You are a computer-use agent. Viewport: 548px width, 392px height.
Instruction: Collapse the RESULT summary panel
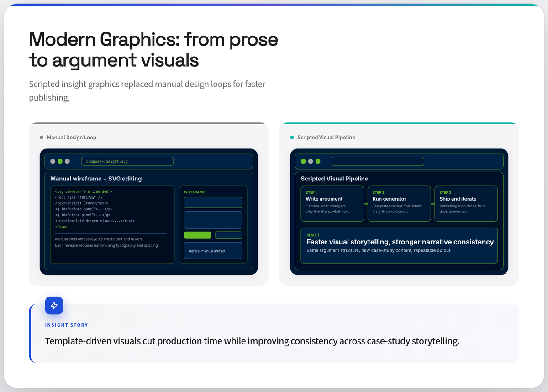click(399, 246)
